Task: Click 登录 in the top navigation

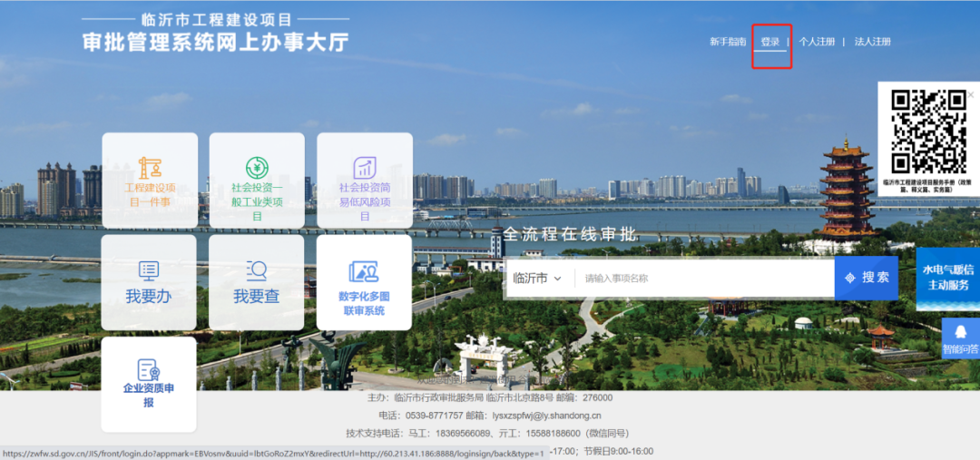Action: (x=770, y=42)
